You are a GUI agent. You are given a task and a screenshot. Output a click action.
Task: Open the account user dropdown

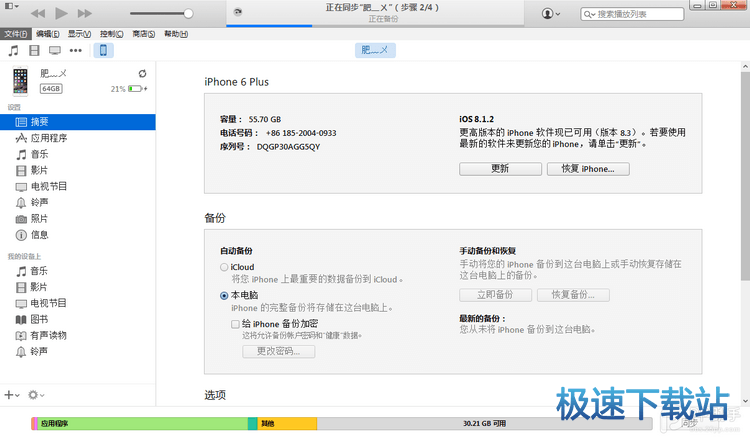click(x=551, y=14)
